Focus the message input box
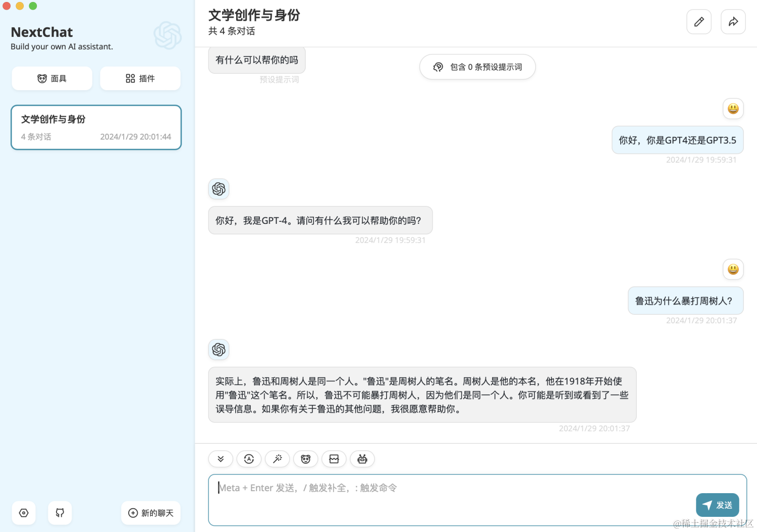Viewport: 757px width, 532px height. tap(477, 500)
